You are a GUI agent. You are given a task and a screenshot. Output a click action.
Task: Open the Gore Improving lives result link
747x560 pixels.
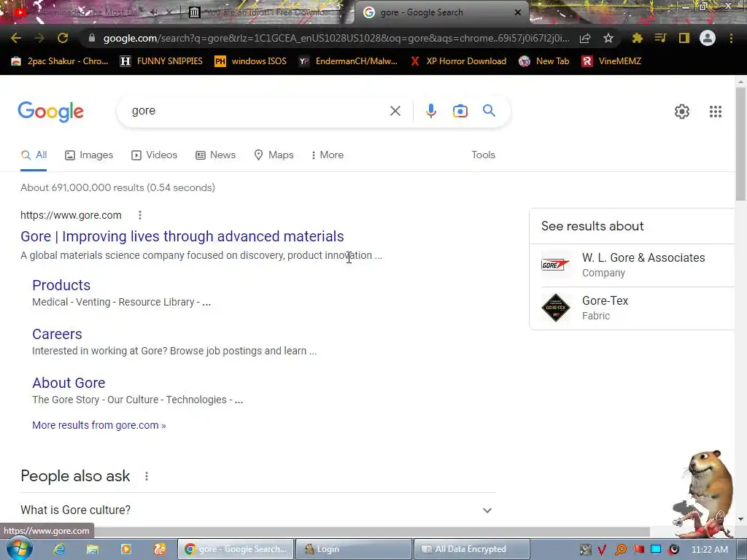tap(182, 236)
